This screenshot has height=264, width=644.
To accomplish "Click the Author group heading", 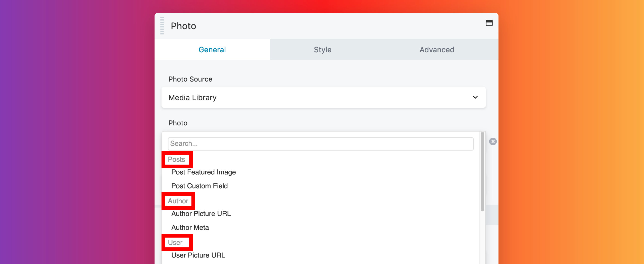I will click(178, 201).
